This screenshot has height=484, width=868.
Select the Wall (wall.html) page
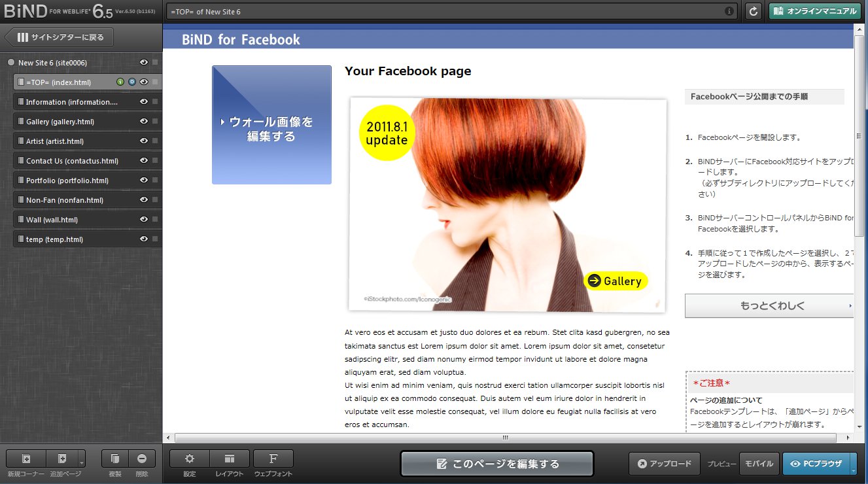tap(88, 219)
